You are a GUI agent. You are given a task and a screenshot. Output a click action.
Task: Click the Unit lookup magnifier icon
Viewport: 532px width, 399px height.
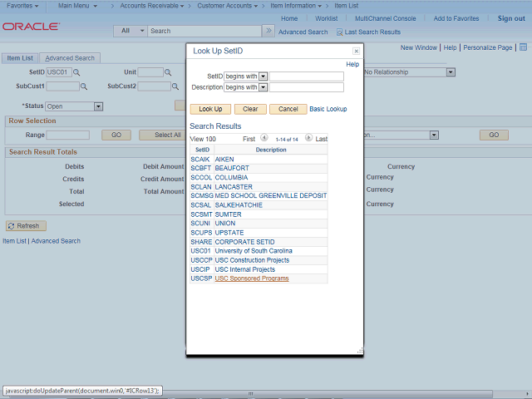click(x=170, y=73)
